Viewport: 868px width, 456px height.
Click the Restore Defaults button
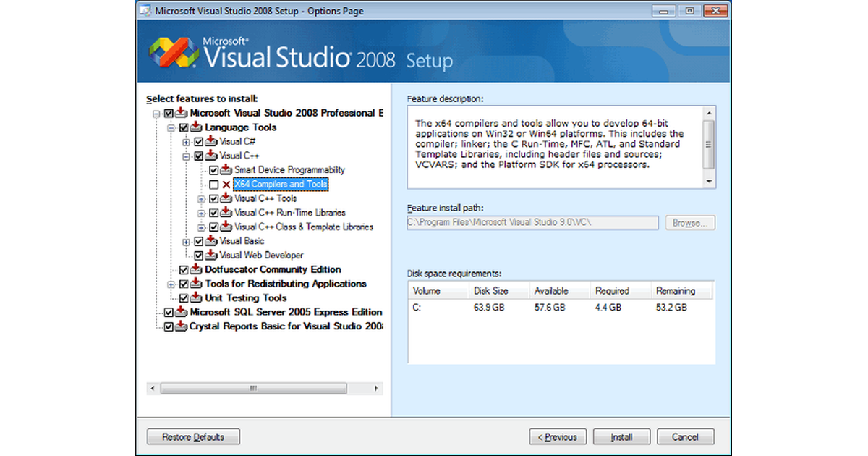[x=192, y=436]
